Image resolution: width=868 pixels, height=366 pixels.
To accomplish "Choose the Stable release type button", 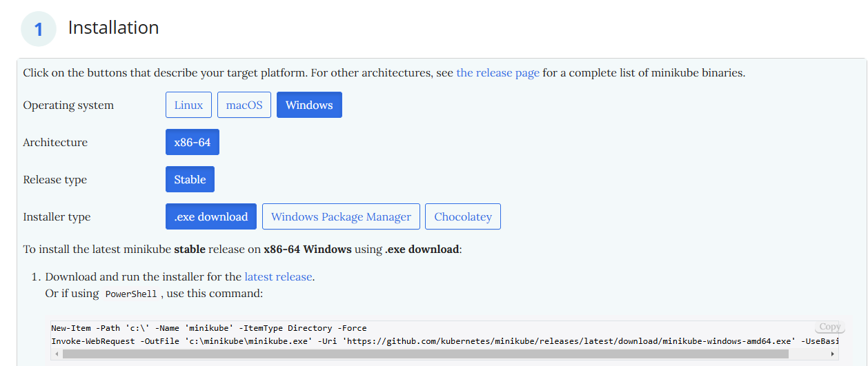I will [x=190, y=179].
